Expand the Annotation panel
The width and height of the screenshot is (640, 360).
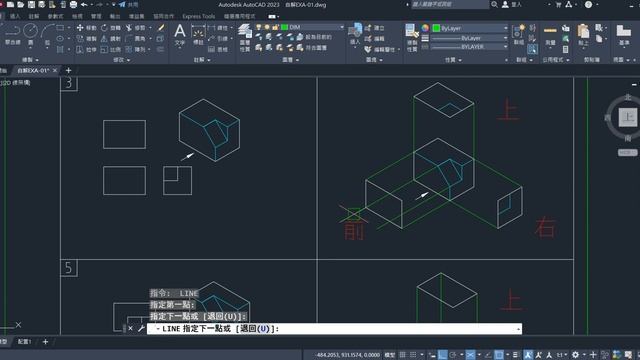click(202, 60)
